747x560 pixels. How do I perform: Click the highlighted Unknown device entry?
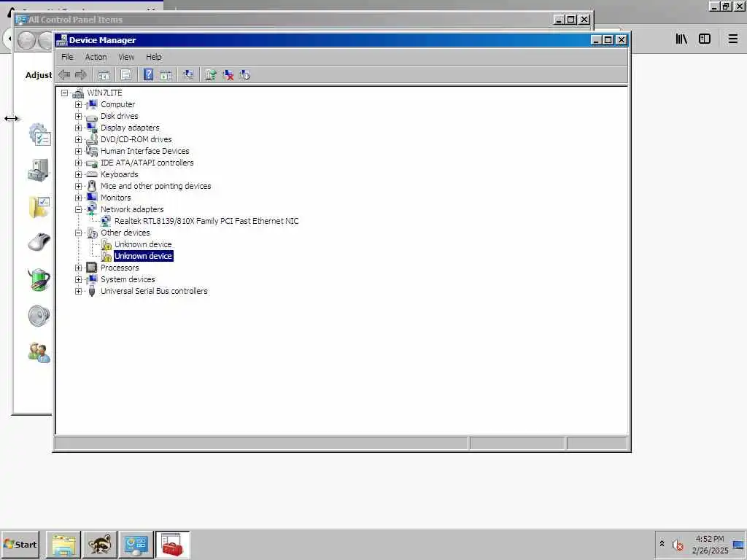click(x=143, y=256)
